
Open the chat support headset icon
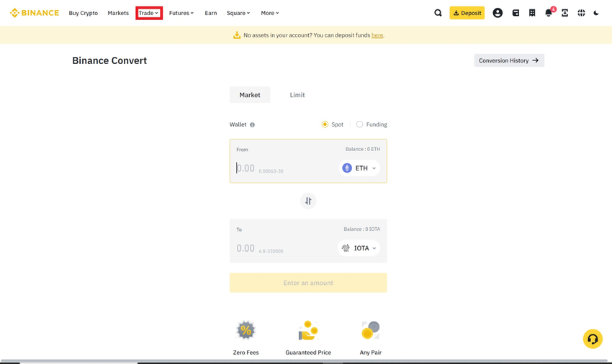593,339
